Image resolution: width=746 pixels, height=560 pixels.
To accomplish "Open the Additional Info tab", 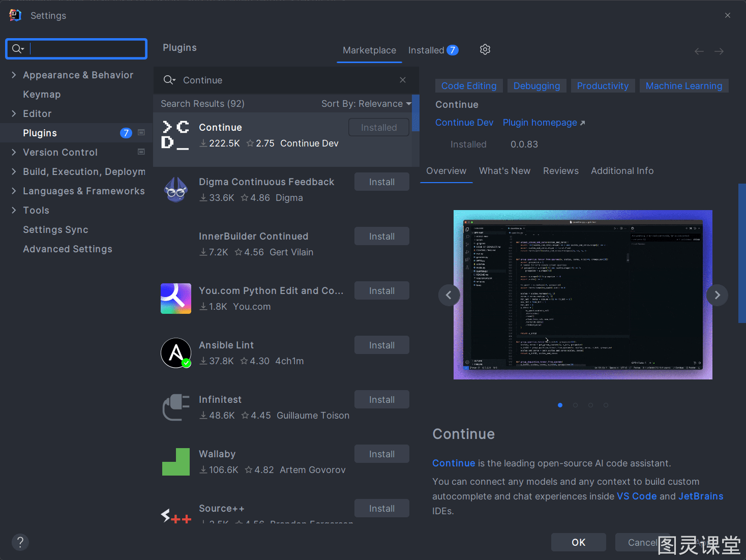I will (622, 171).
